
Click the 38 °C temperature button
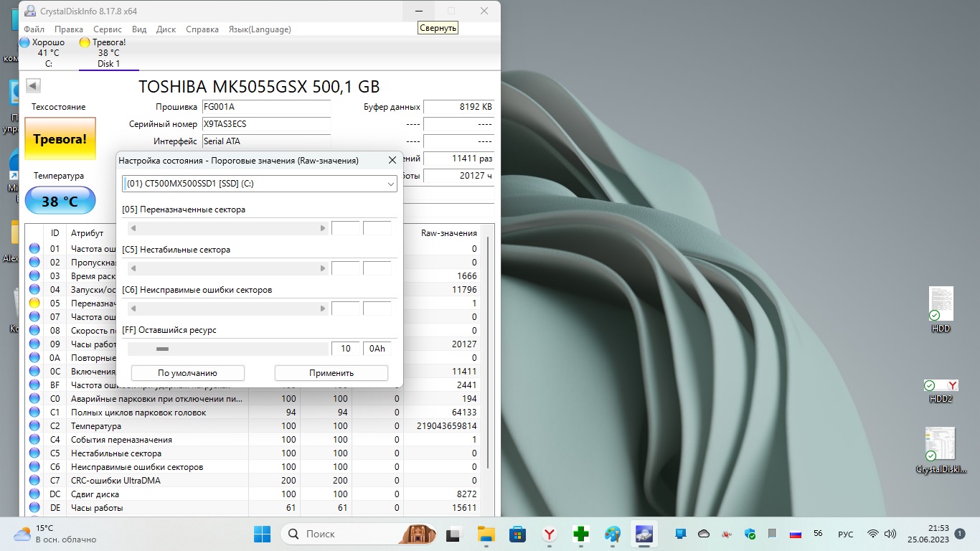60,202
